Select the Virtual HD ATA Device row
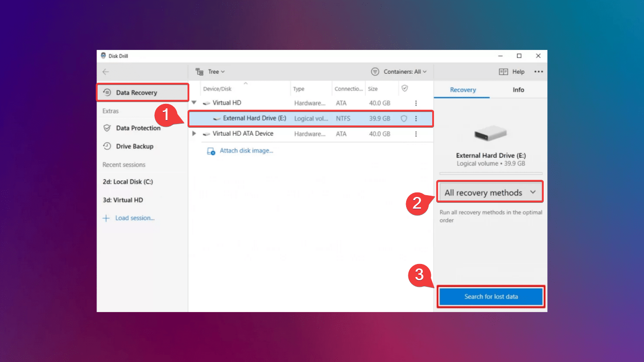The width and height of the screenshot is (644, 362). (310, 134)
